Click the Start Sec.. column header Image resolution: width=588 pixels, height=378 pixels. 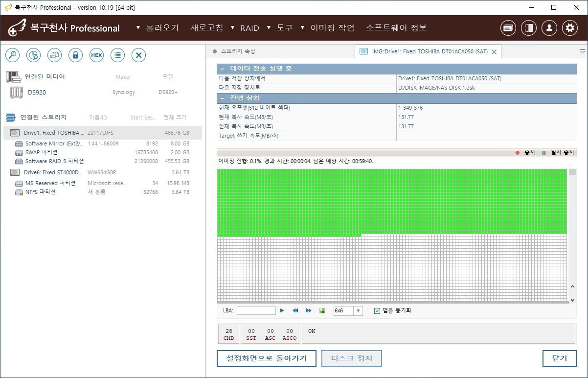[143, 118]
